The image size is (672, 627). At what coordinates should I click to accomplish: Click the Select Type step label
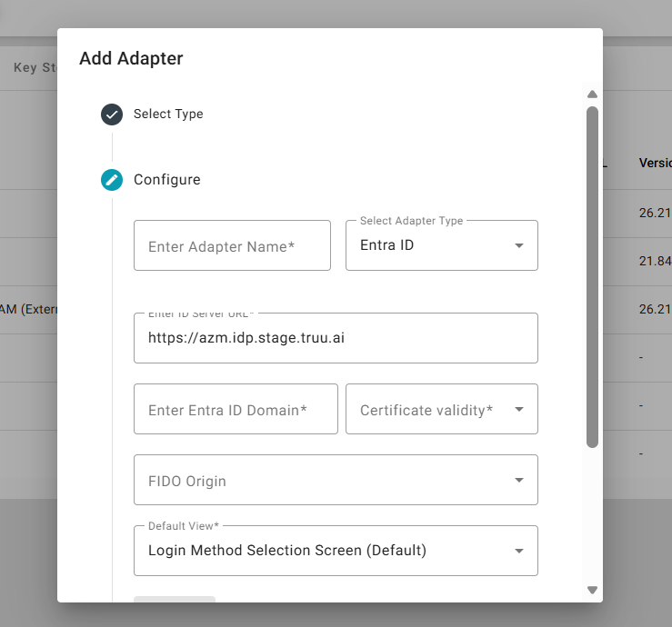[168, 114]
